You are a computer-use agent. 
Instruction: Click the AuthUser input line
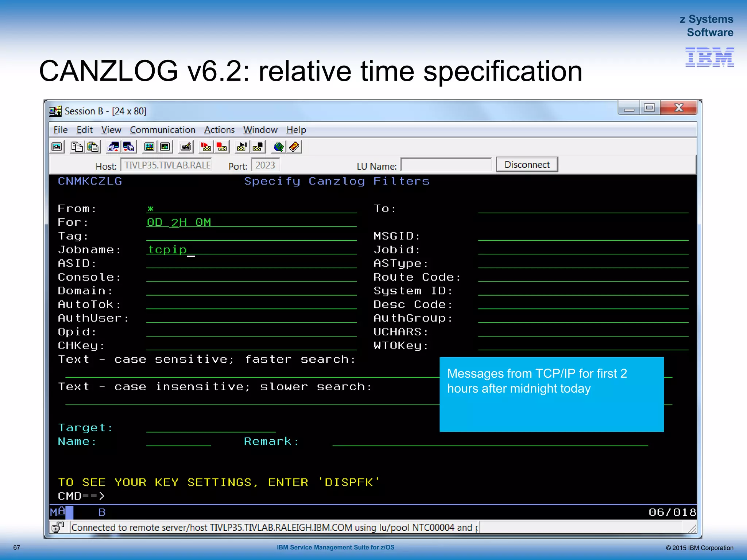click(x=251, y=318)
